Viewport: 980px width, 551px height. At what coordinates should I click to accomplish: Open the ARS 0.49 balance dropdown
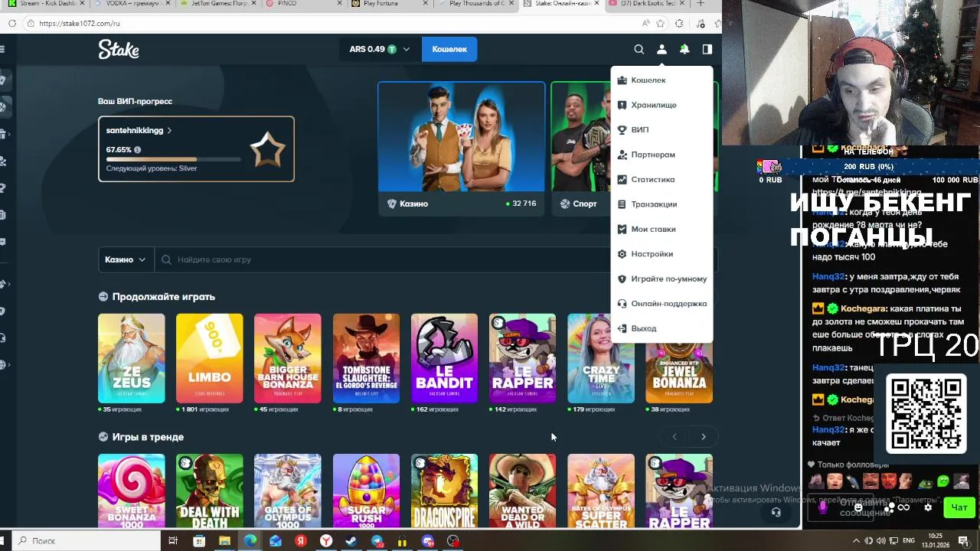tap(379, 49)
